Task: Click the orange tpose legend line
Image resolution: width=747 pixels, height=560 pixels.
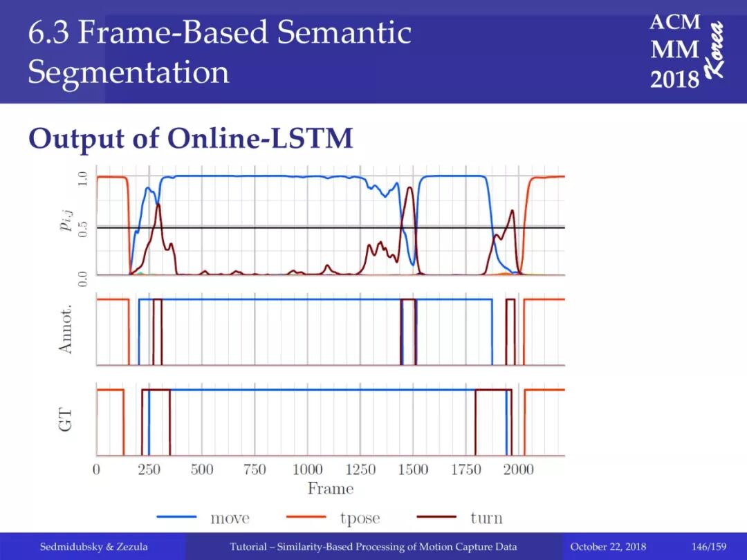Action: pyautogui.click(x=306, y=516)
